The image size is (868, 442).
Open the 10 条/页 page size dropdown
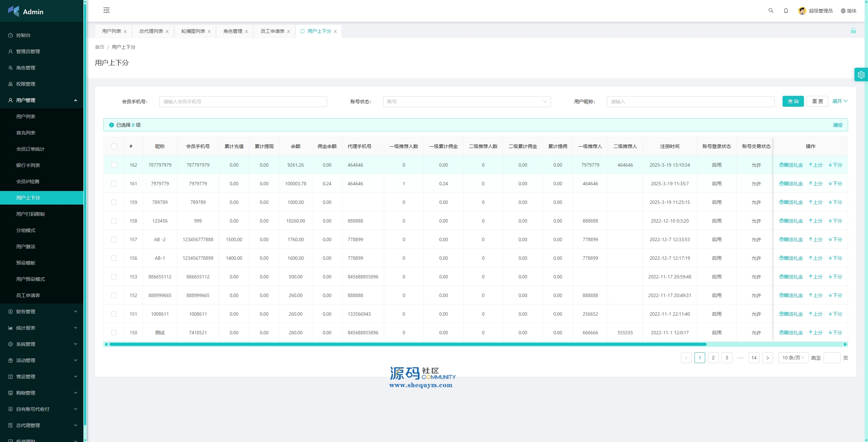pyautogui.click(x=793, y=358)
